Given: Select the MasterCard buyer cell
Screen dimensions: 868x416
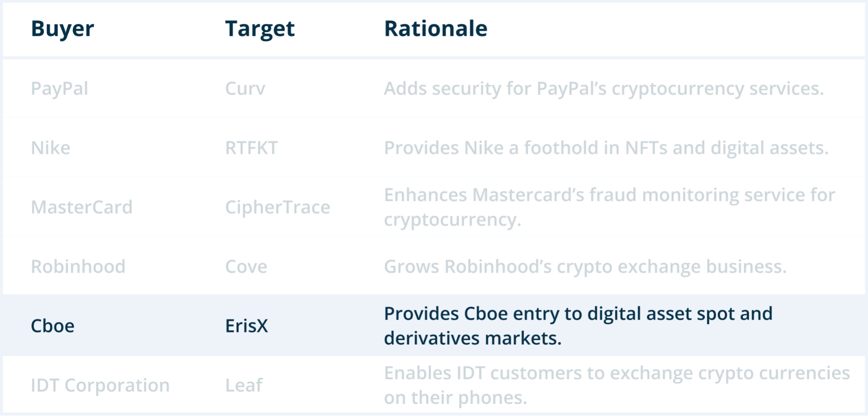Looking at the screenshot, I should (x=82, y=207).
